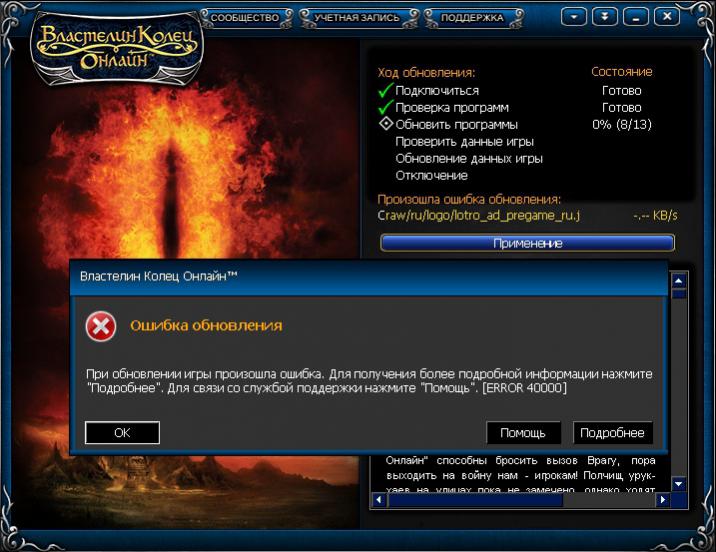Click the Применение progress bar

pos(527,243)
